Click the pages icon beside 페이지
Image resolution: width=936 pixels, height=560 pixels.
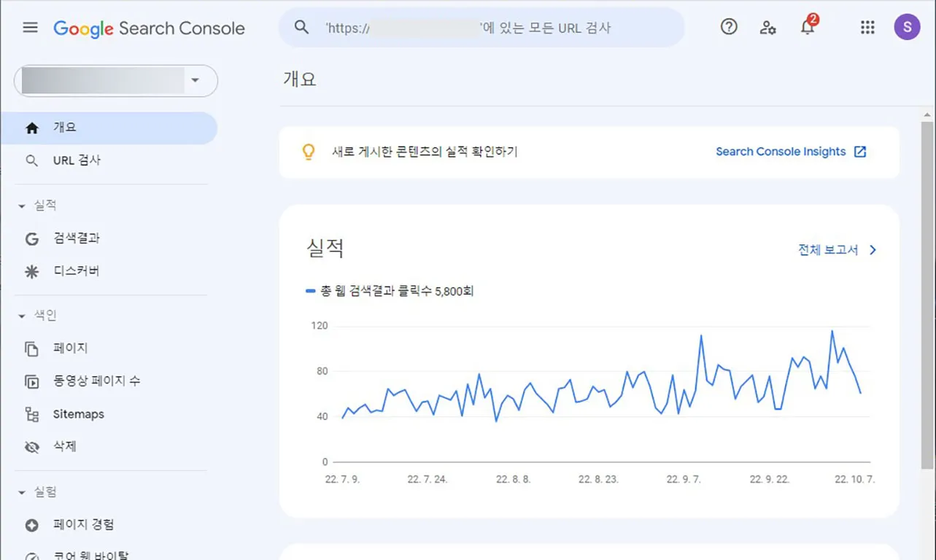(x=31, y=349)
